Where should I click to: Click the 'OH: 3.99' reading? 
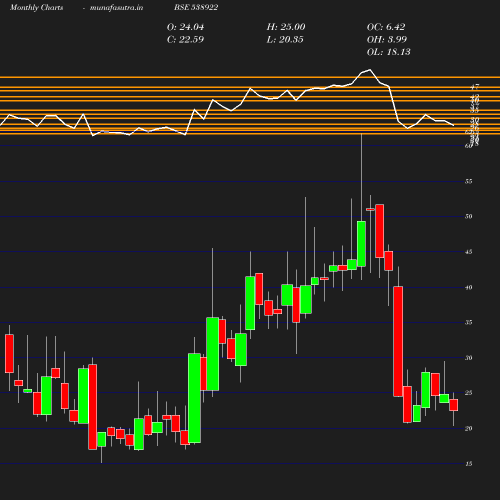click(x=387, y=39)
